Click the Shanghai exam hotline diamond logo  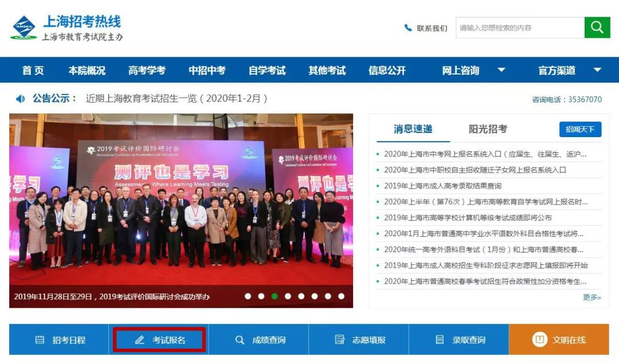23,28
